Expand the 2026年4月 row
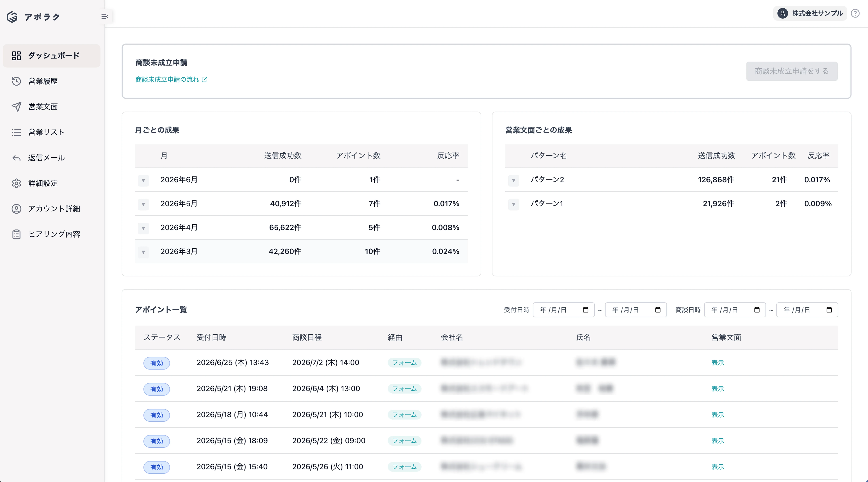This screenshot has width=868, height=482. click(144, 228)
